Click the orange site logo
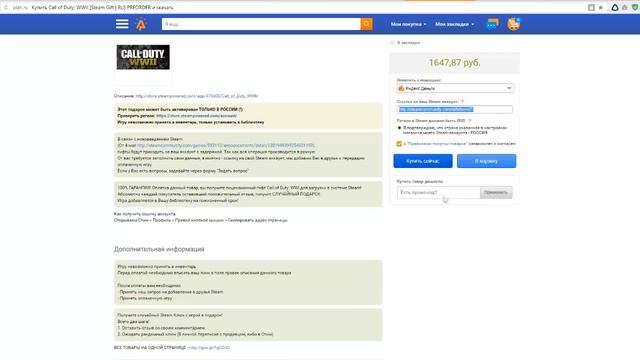Screen dimensions: 640x360 pos(141,24)
